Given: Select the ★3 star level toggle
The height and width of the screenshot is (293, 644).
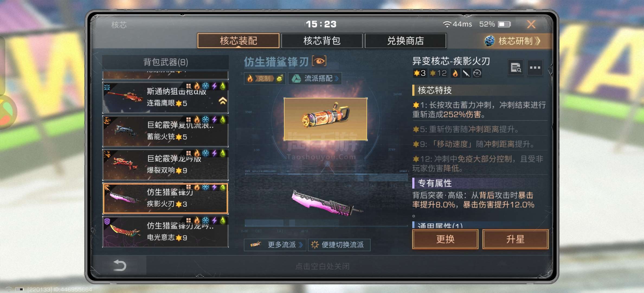Looking at the screenshot, I should 420,73.
